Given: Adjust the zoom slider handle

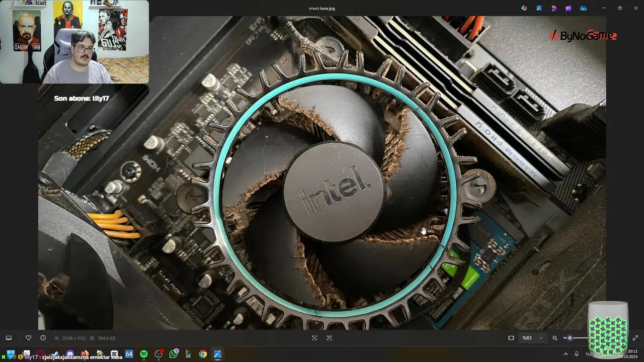Looking at the screenshot, I should click(x=570, y=338).
